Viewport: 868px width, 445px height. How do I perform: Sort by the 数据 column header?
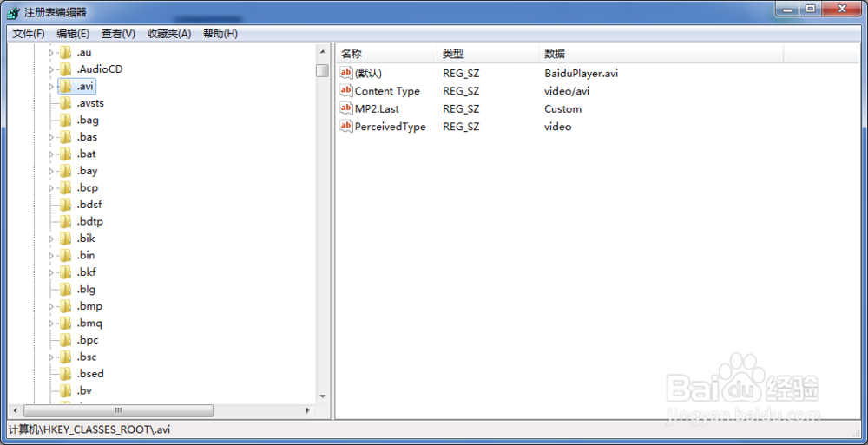pyautogui.click(x=661, y=54)
